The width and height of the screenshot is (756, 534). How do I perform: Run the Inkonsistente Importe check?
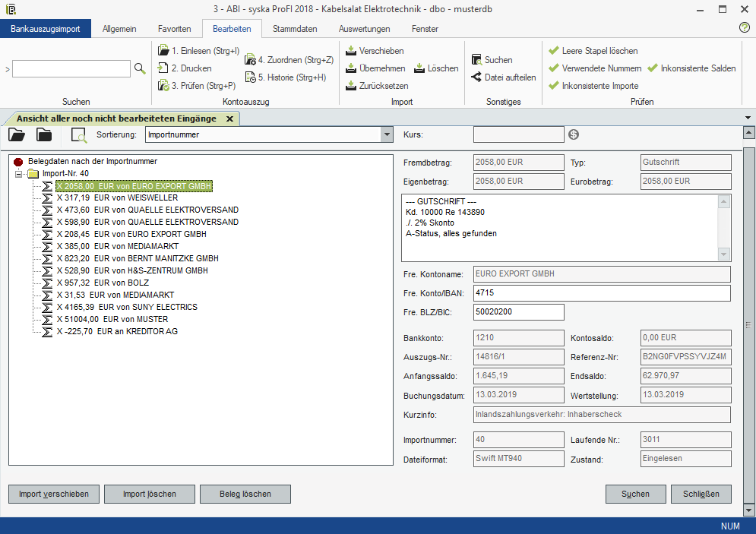point(593,85)
